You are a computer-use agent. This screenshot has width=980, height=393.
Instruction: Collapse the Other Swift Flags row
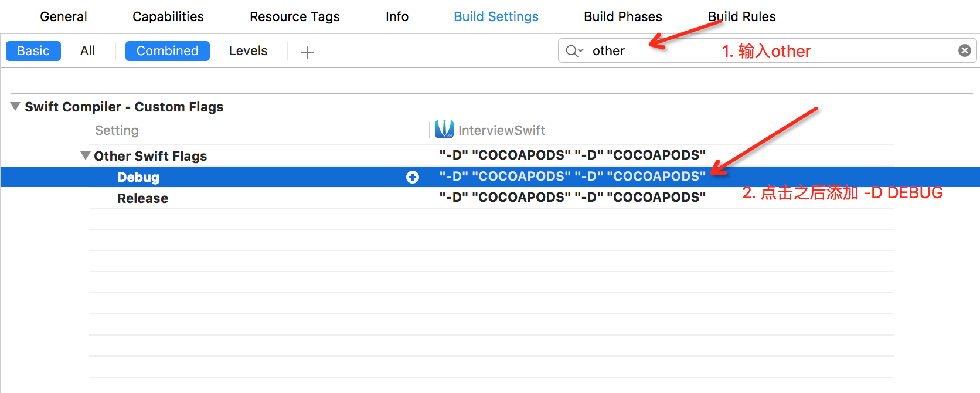(86, 155)
